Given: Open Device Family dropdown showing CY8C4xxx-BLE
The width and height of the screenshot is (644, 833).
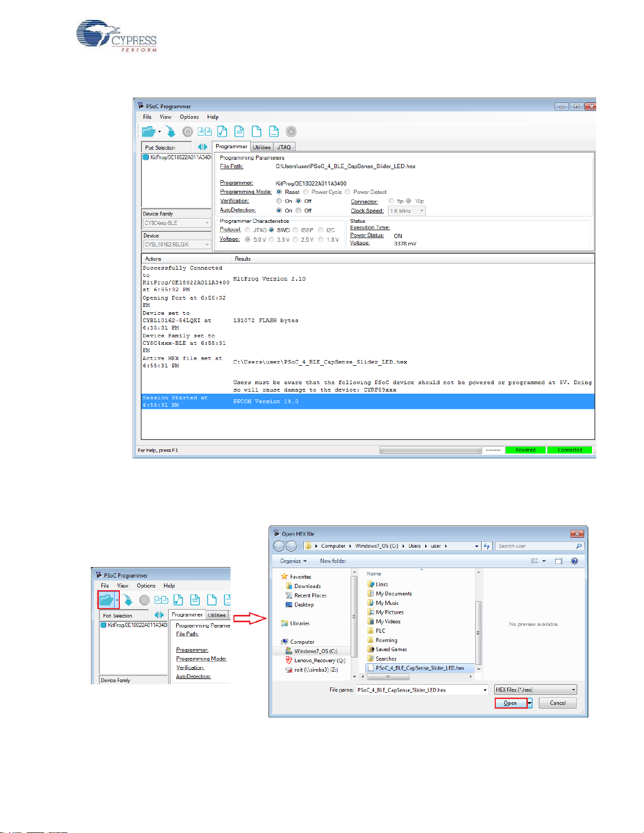Looking at the screenshot, I should pyautogui.click(x=177, y=223).
